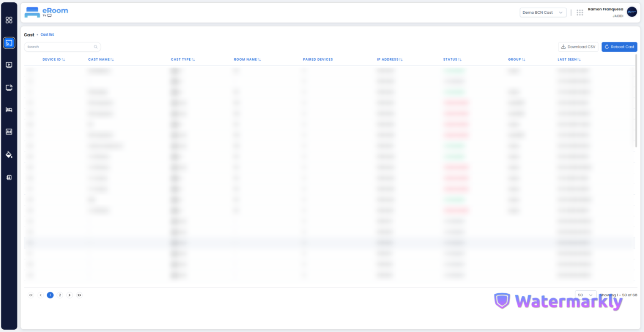
Task: Click the search magnifier icon
Action: coord(95,47)
